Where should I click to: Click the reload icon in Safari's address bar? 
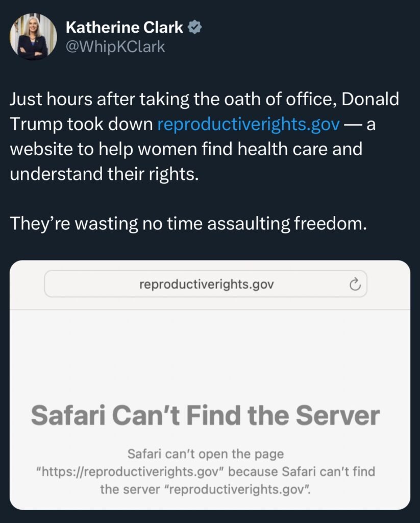355,284
